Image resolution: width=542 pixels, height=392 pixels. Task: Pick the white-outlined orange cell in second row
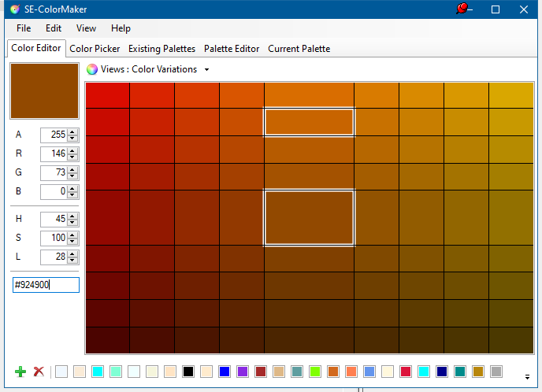click(x=309, y=122)
